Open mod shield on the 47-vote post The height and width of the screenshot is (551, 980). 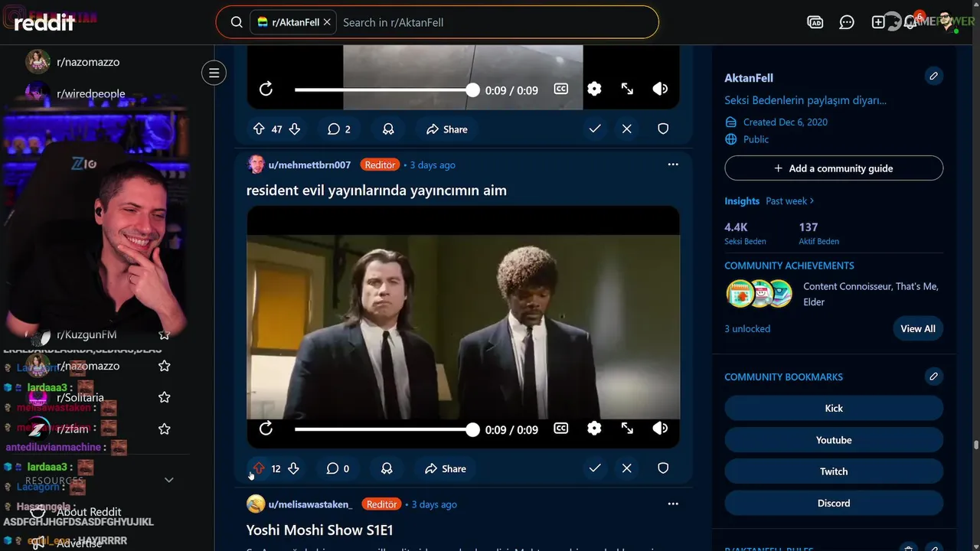coord(663,129)
